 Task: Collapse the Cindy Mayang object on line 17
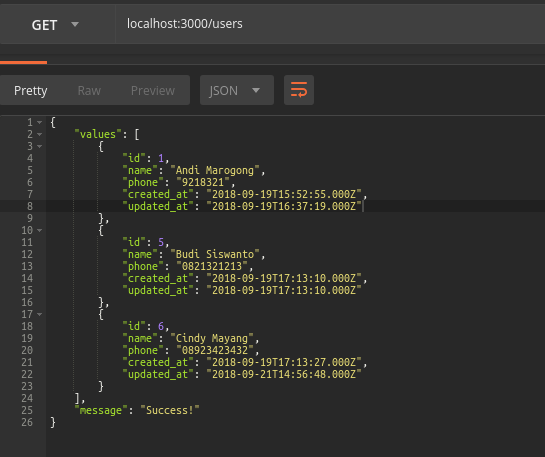tap(40, 315)
